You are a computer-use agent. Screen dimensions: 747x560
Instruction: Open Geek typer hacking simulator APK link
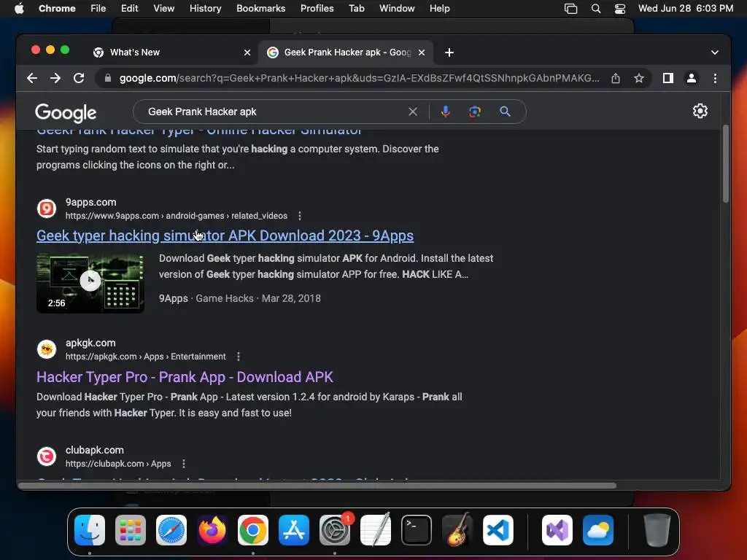tap(225, 236)
